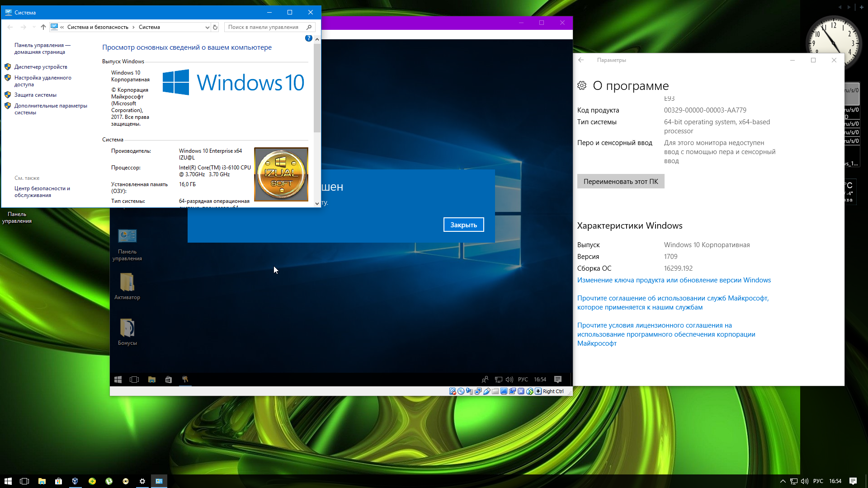Click the Закрыть button in blue dialog
Image resolution: width=868 pixels, height=488 pixels.
tap(463, 225)
